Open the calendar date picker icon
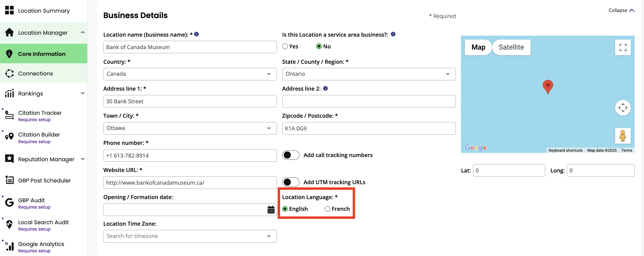644x256 pixels. pos(271,210)
